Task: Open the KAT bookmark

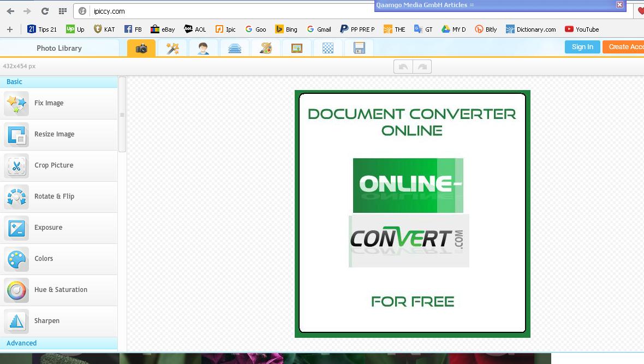Action: coord(104,29)
